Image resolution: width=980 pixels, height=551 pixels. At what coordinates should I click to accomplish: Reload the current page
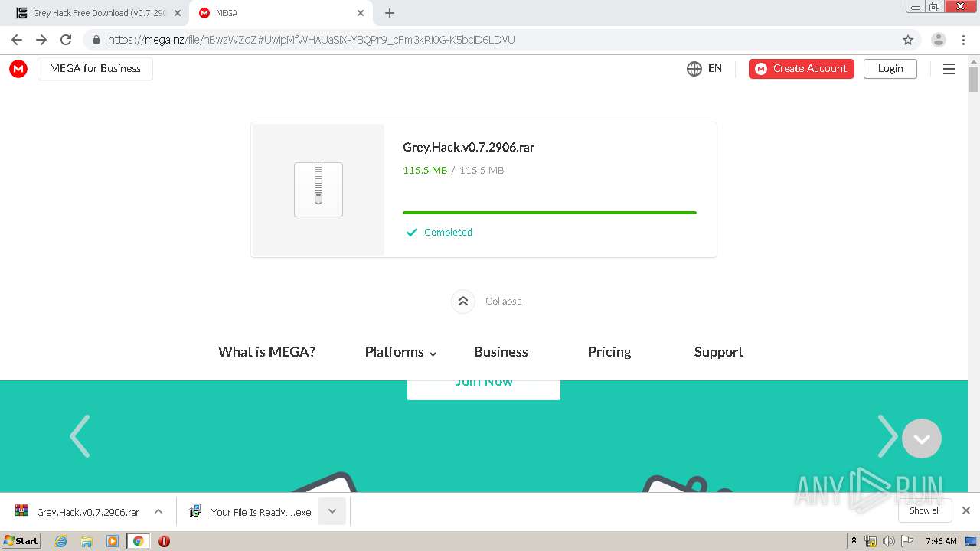[x=66, y=40]
